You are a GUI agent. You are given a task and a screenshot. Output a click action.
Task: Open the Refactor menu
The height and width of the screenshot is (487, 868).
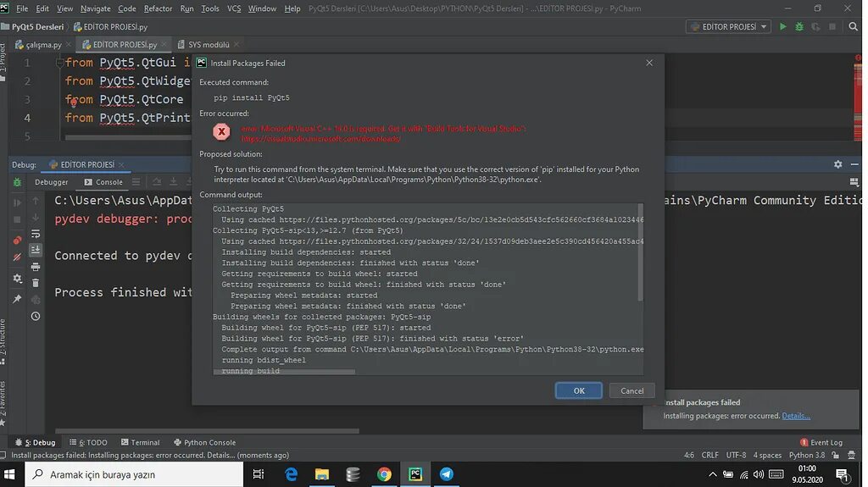point(158,8)
